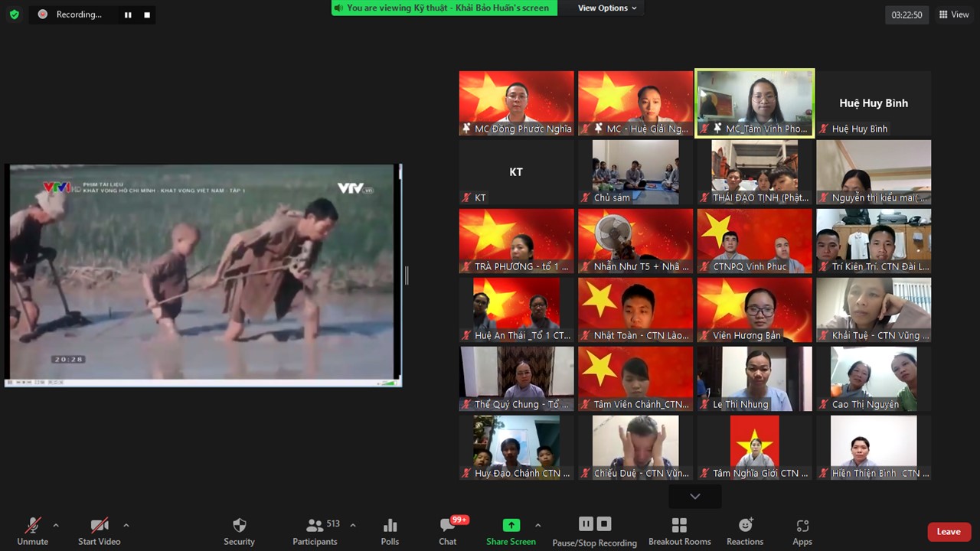
Task: Click the muted mic icon beside Chủ sám
Action: pos(586,197)
